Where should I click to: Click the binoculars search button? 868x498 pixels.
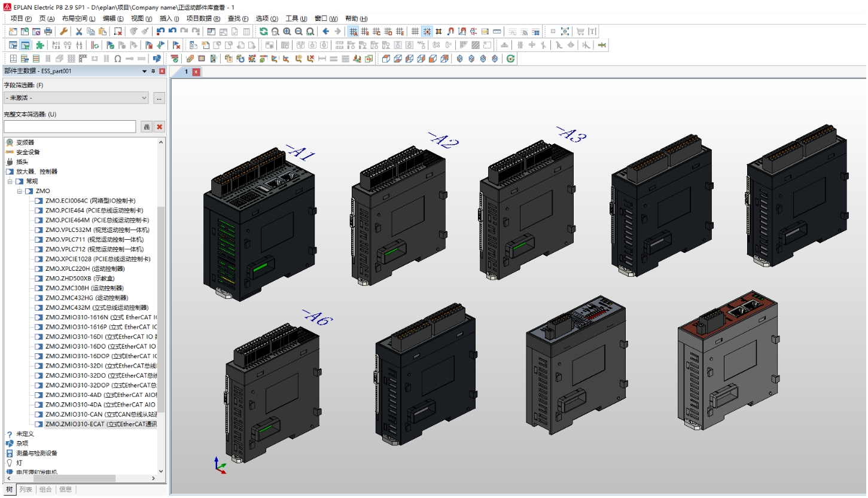click(x=147, y=127)
